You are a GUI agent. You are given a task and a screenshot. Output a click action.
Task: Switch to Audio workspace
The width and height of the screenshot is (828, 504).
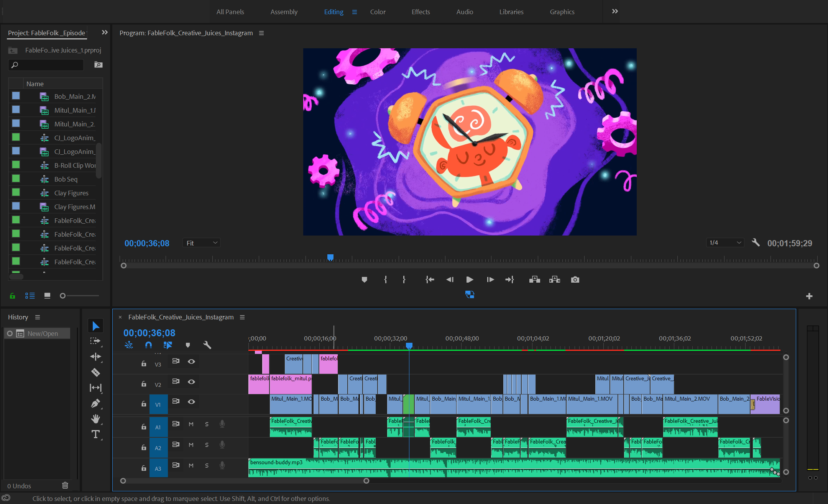(x=465, y=12)
